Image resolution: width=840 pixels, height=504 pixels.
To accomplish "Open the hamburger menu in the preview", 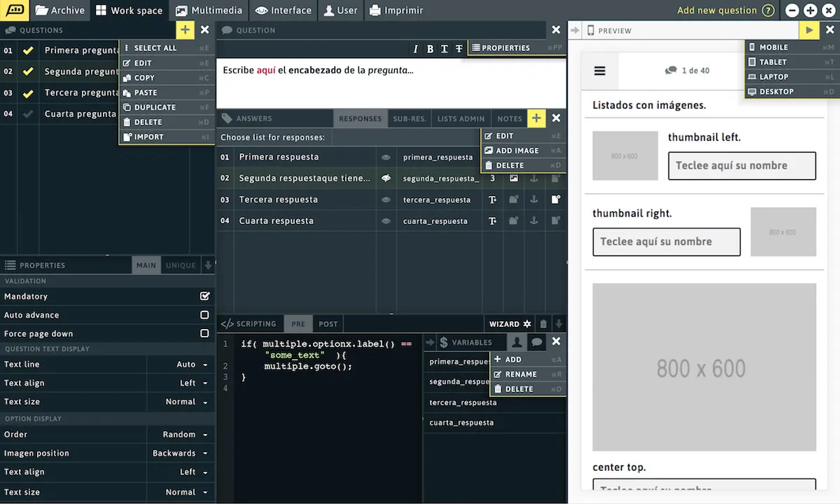I will point(599,71).
